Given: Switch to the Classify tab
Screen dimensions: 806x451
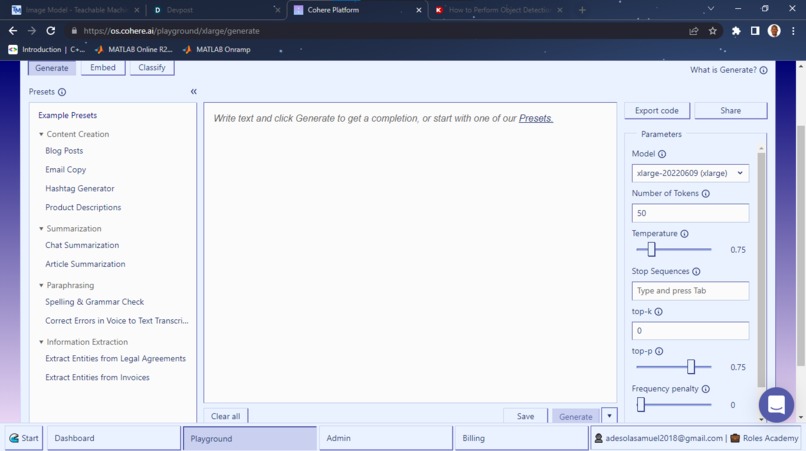Looking at the screenshot, I should click(152, 68).
